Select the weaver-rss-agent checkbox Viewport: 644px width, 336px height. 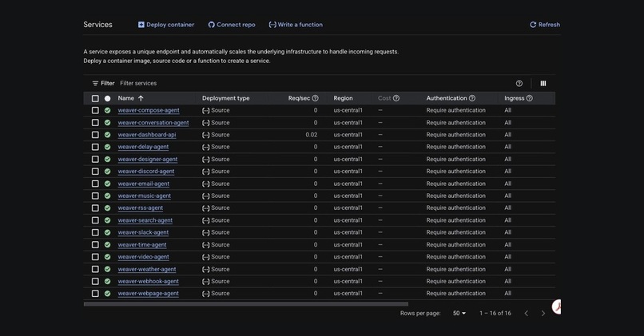(x=95, y=208)
